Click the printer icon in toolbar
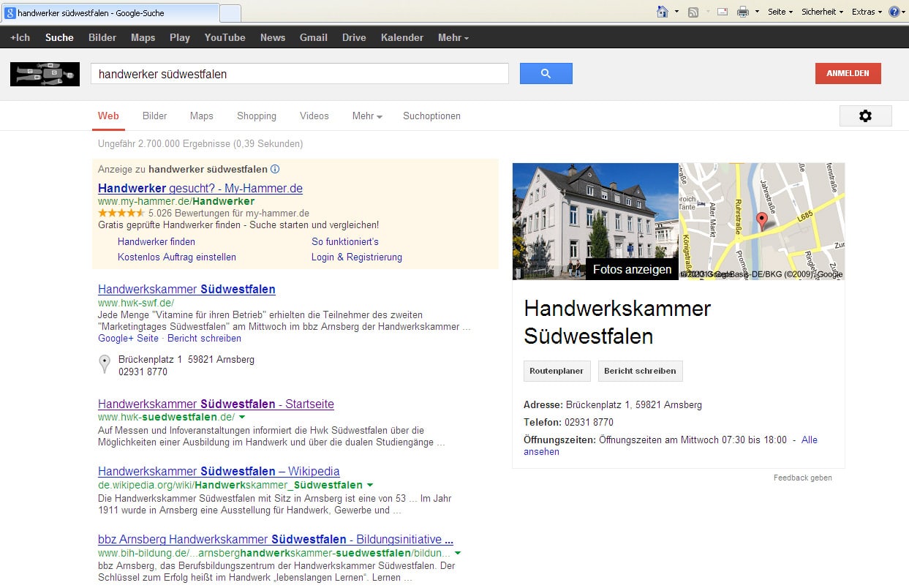The image size is (909, 588). 743,12
